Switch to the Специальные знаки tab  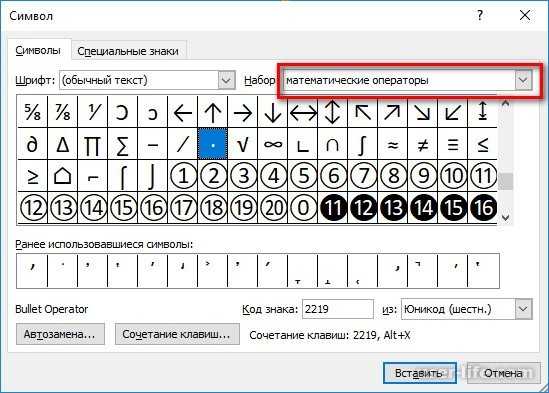pos(128,51)
